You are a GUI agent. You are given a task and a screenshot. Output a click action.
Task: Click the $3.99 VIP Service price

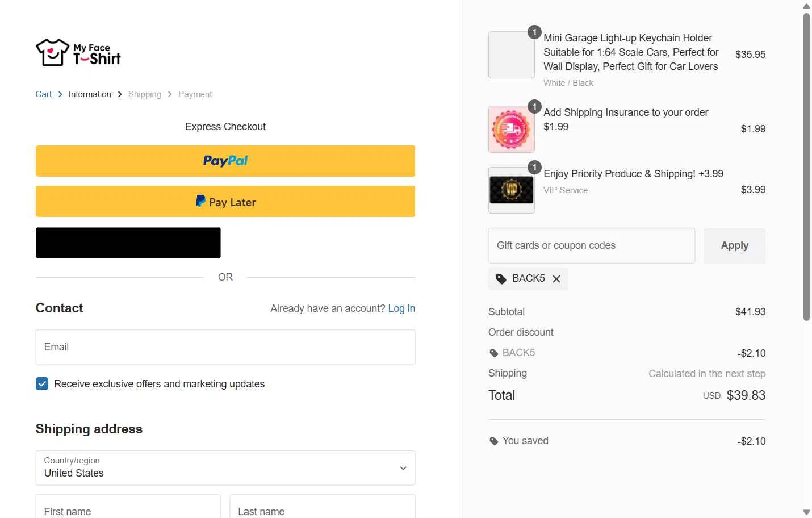coord(753,190)
